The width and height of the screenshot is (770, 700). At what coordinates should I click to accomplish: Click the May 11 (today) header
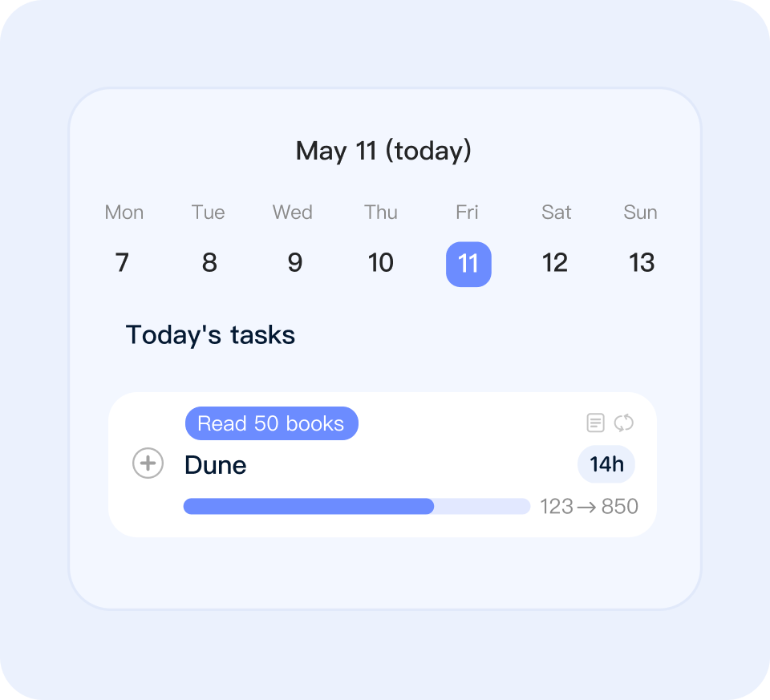pos(383,151)
